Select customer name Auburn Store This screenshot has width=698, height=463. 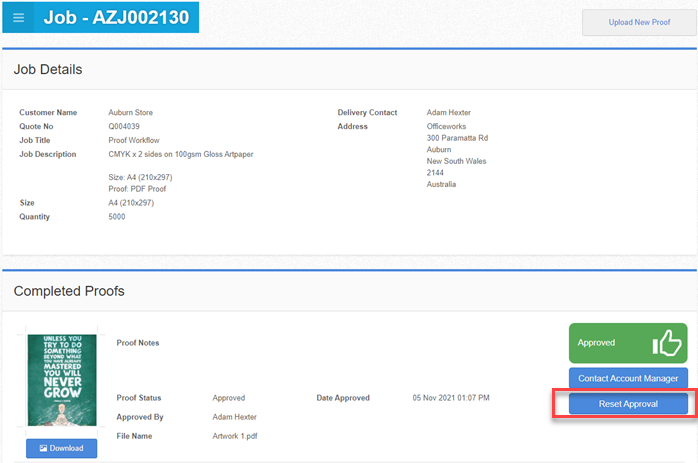130,113
